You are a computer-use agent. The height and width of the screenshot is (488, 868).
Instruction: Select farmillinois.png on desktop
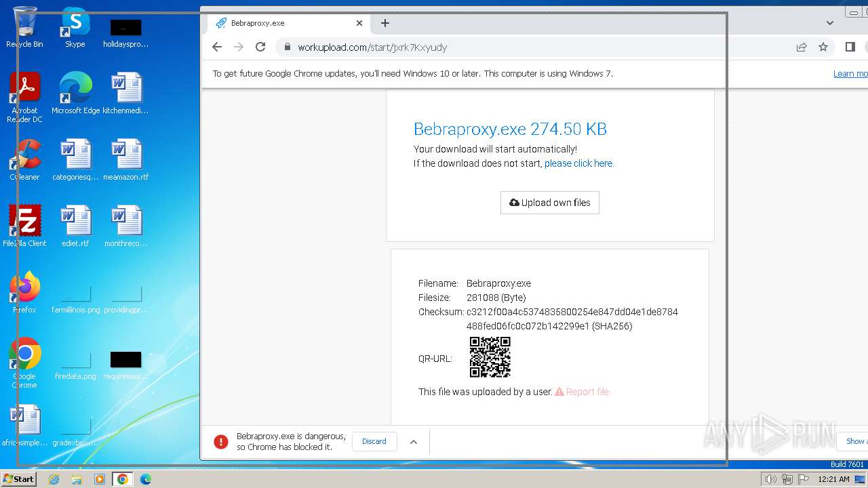[x=75, y=298]
